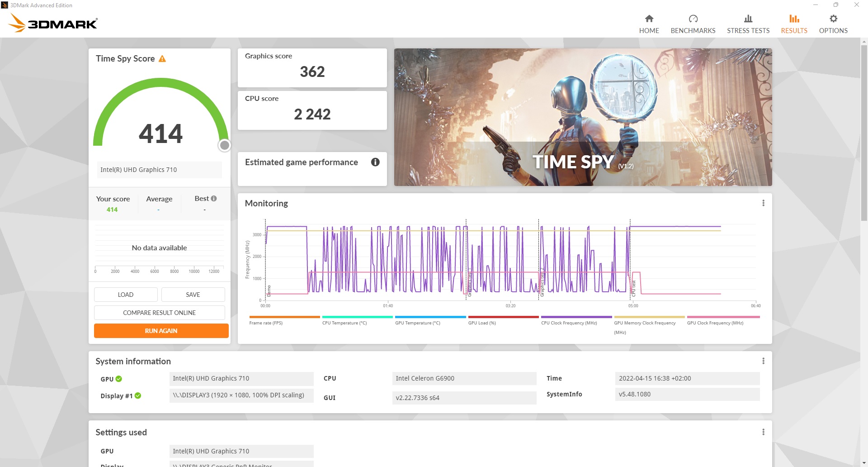This screenshot has width=868, height=467.
Task: Click the Estimated game performance info icon
Action: click(375, 162)
